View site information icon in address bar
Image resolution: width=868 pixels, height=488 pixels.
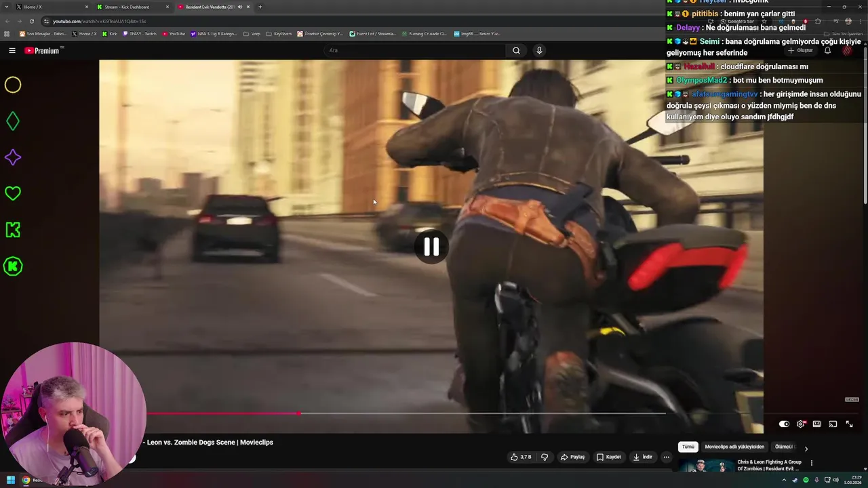[x=46, y=21]
